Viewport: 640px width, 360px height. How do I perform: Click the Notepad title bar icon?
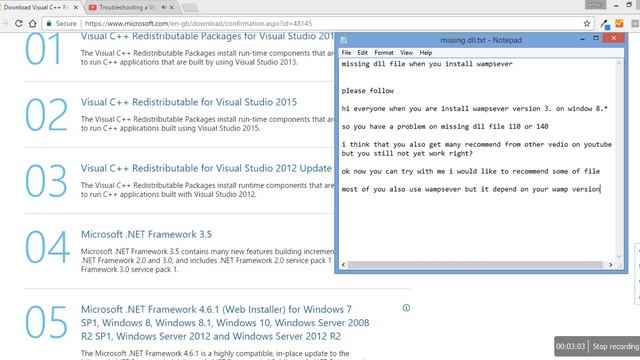[344, 40]
